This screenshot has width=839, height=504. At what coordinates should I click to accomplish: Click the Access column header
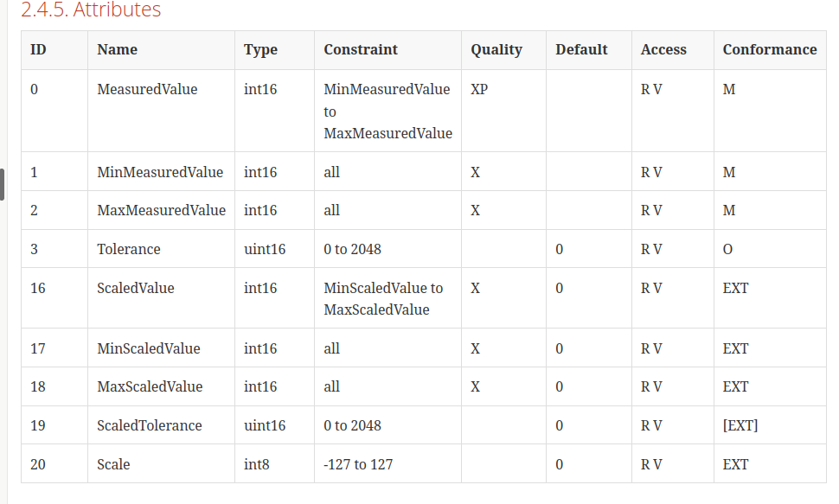663,50
